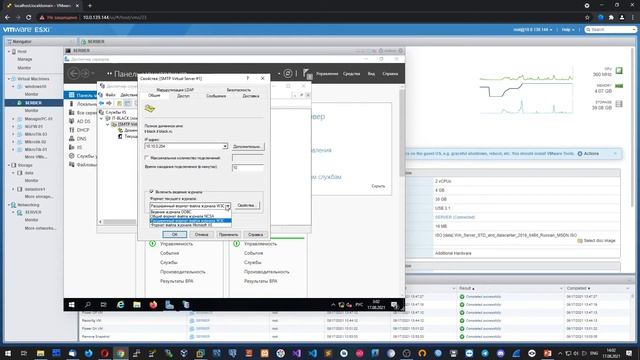Enable the maximum connections count checkbox

(147, 158)
